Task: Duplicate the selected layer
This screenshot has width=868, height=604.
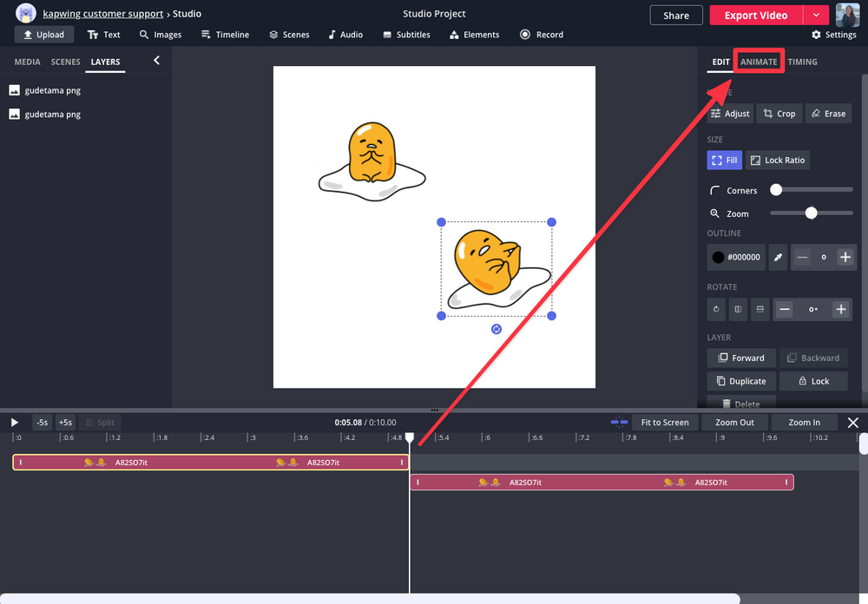Action: point(740,381)
